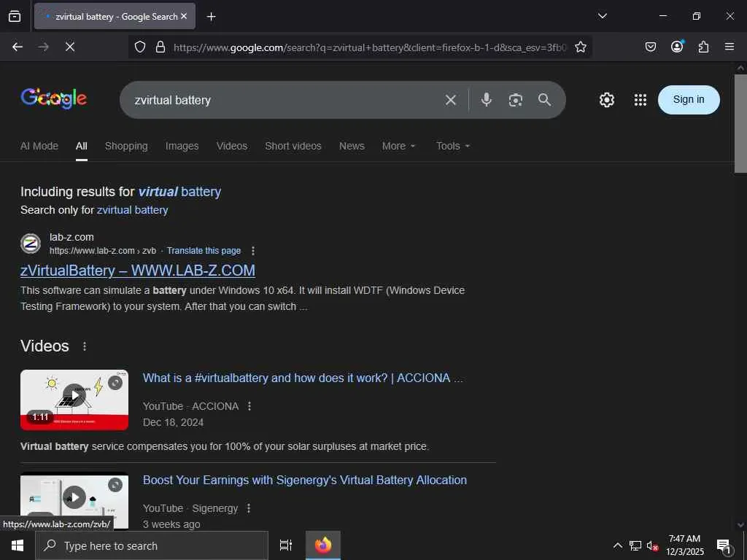The image size is (747, 560).
Task: Bookmark this page with star icon
Action: click(x=580, y=47)
